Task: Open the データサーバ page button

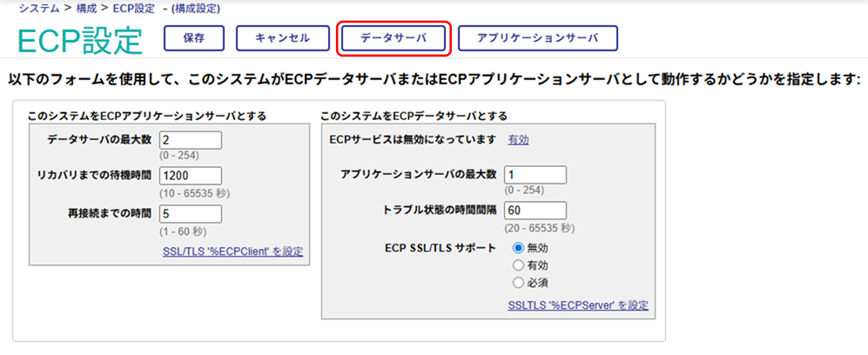Action: 394,38
